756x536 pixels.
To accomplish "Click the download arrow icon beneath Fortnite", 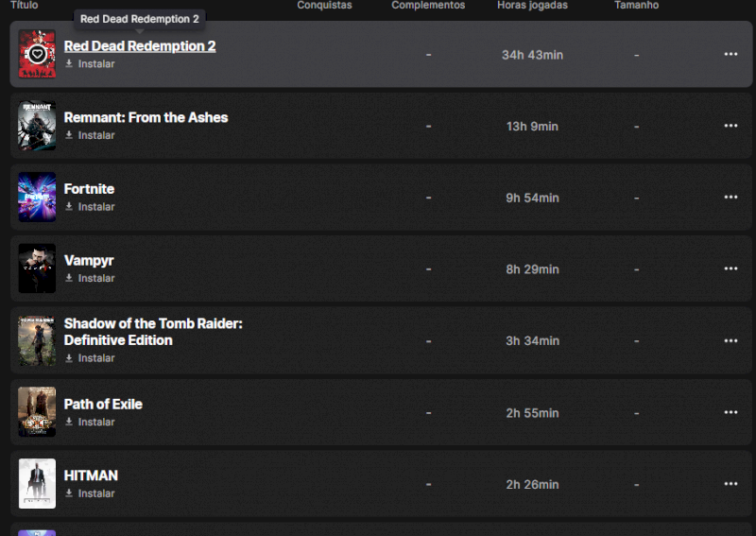I will [69, 207].
